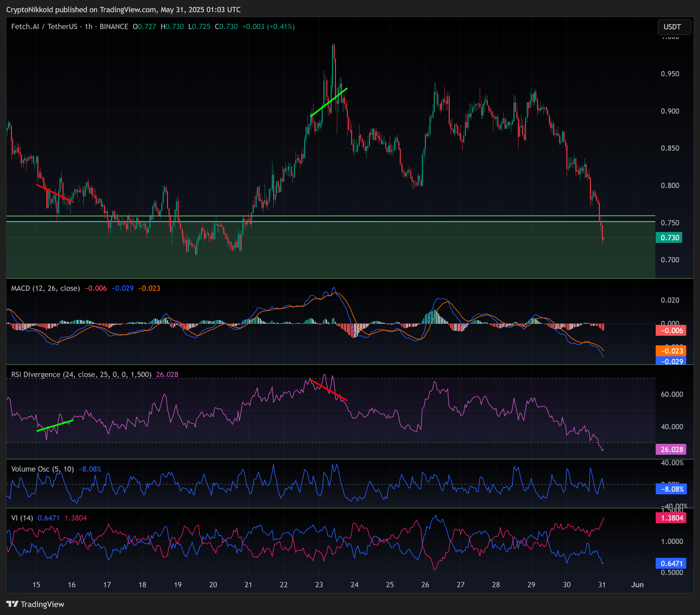Click the MACD histogram value label -0.006

(x=671, y=330)
